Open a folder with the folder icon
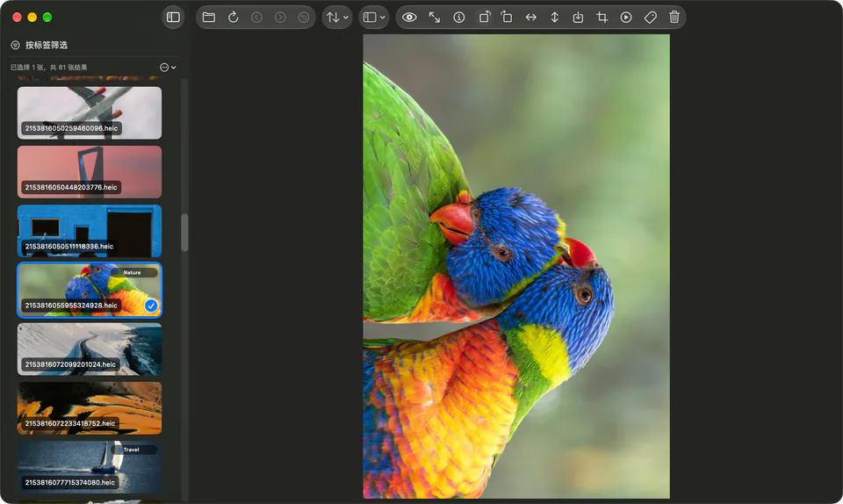This screenshot has width=843, height=504. 209,18
